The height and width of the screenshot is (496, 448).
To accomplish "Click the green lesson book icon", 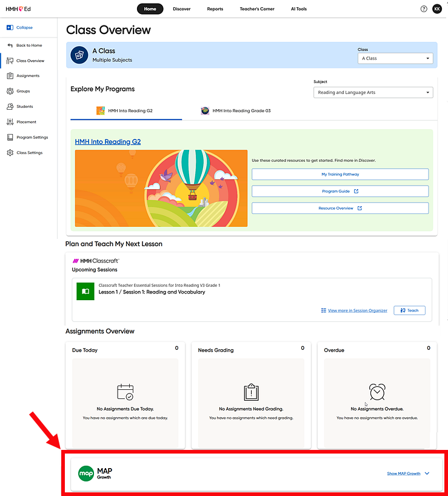I will [85, 291].
